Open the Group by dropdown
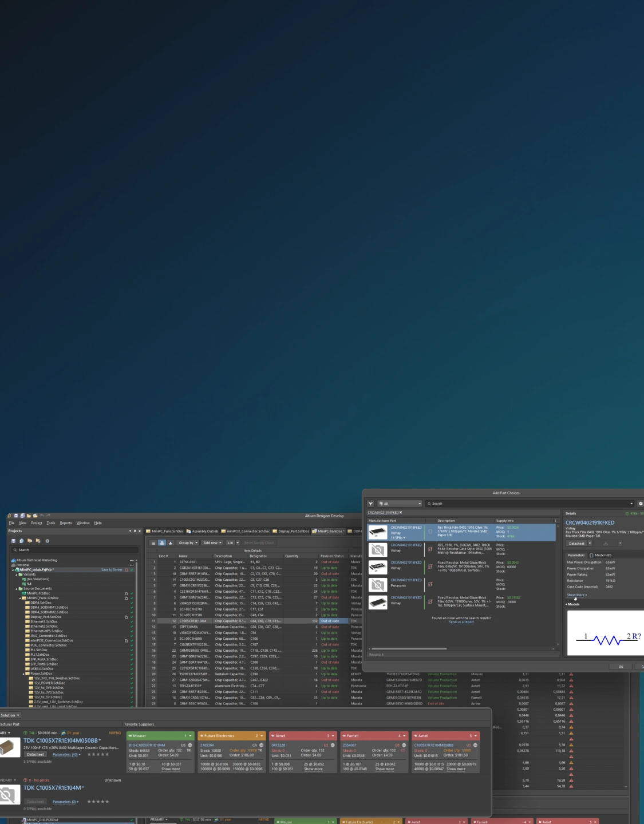This screenshot has height=824, width=644. pos(188,542)
